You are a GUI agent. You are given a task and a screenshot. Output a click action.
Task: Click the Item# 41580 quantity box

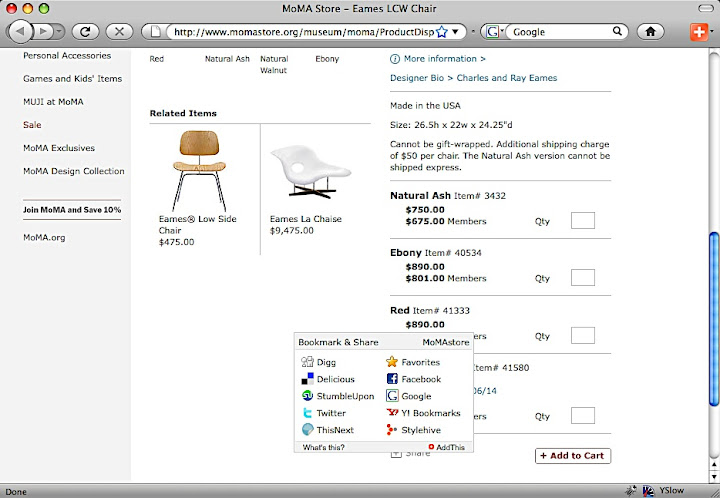pos(583,415)
